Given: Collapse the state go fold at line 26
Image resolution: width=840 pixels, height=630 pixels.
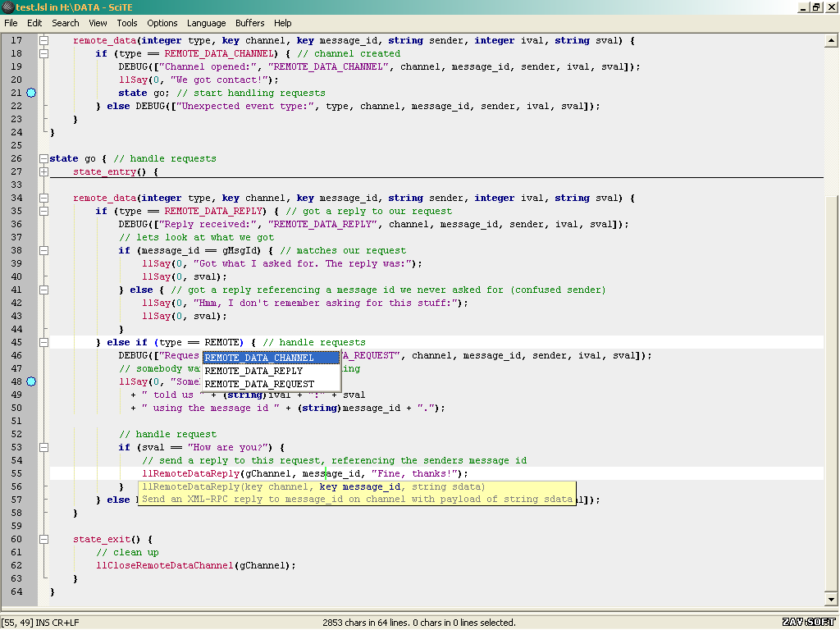Looking at the screenshot, I should pyautogui.click(x=44, y=158).
